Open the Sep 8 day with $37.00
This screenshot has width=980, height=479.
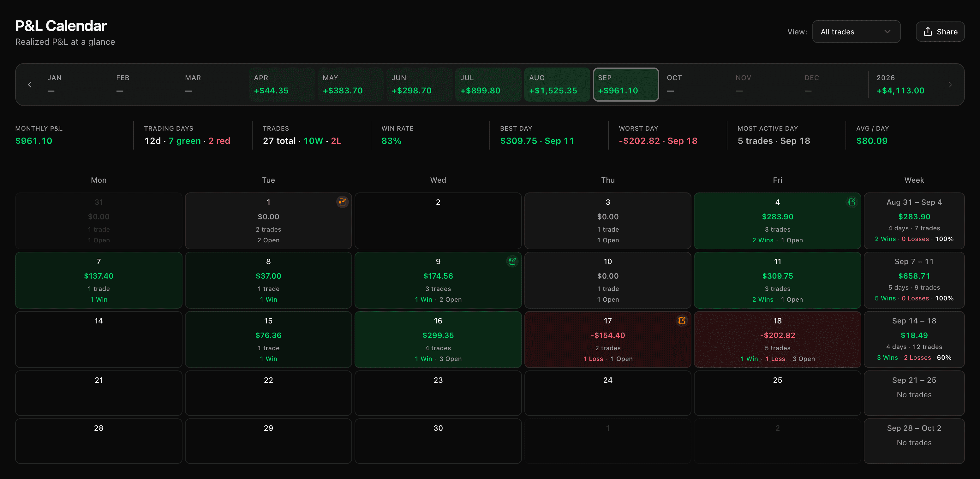click(x=268, y=280)
